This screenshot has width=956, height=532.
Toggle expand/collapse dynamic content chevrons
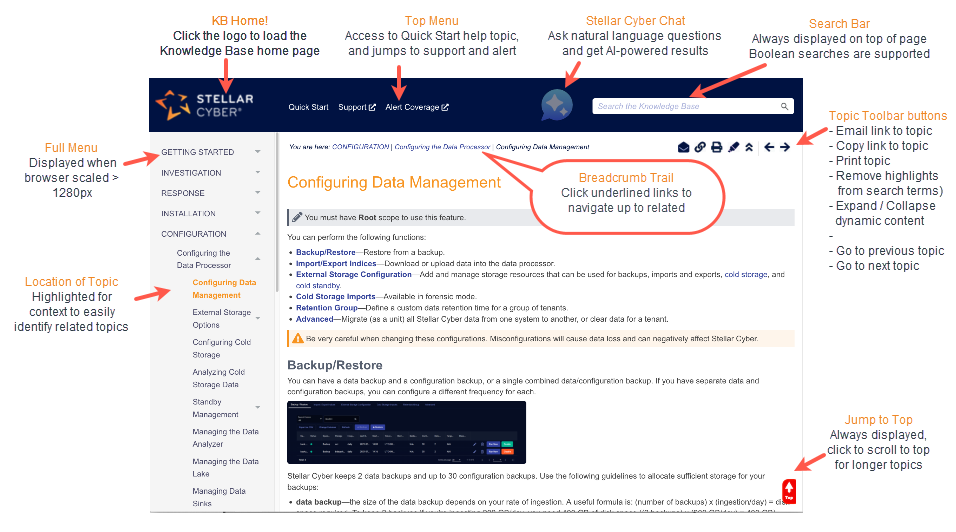click(749, 147)
